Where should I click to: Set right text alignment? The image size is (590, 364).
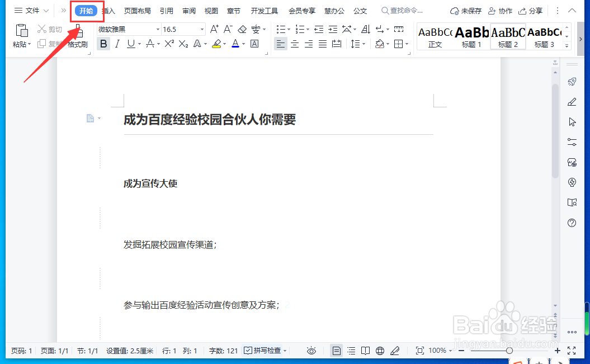[309, 44]
